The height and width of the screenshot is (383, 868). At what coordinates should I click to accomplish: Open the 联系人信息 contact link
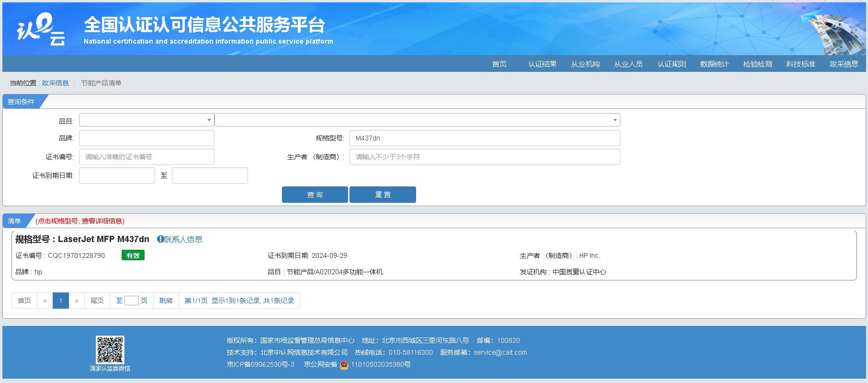[183, 239]
